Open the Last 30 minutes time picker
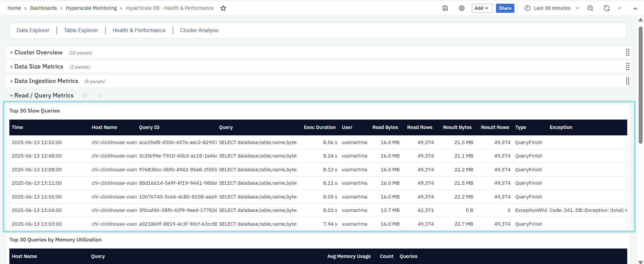Image resolution: width=644 pixels, height=264 pixels. 552,8
